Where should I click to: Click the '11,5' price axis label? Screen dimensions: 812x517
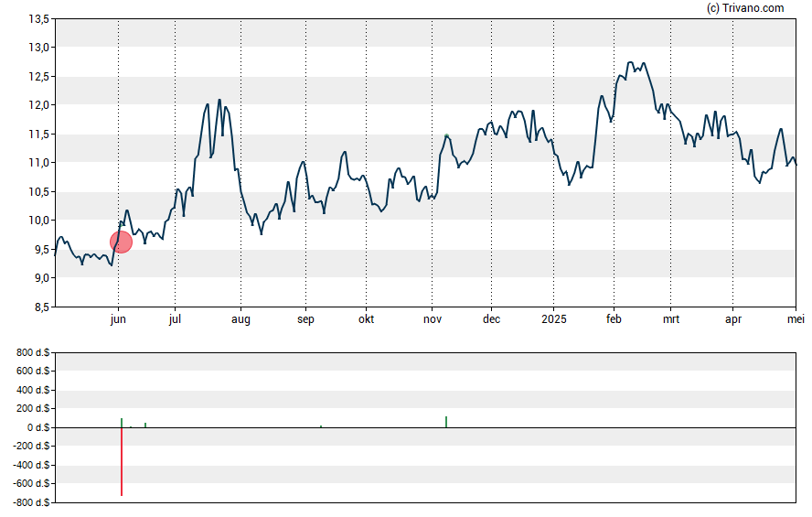38,135
